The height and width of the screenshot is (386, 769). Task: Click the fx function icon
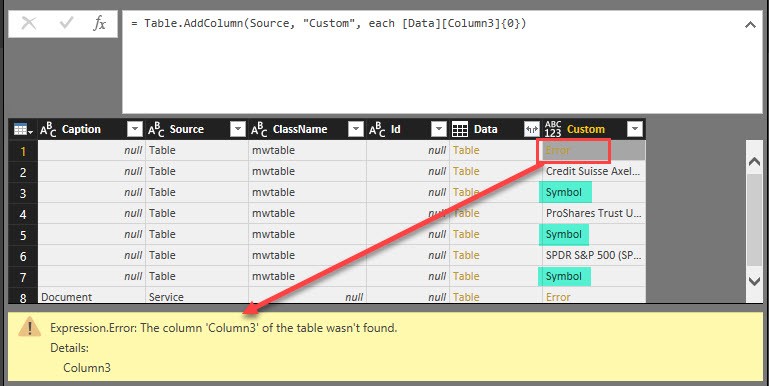pos(100,23)
